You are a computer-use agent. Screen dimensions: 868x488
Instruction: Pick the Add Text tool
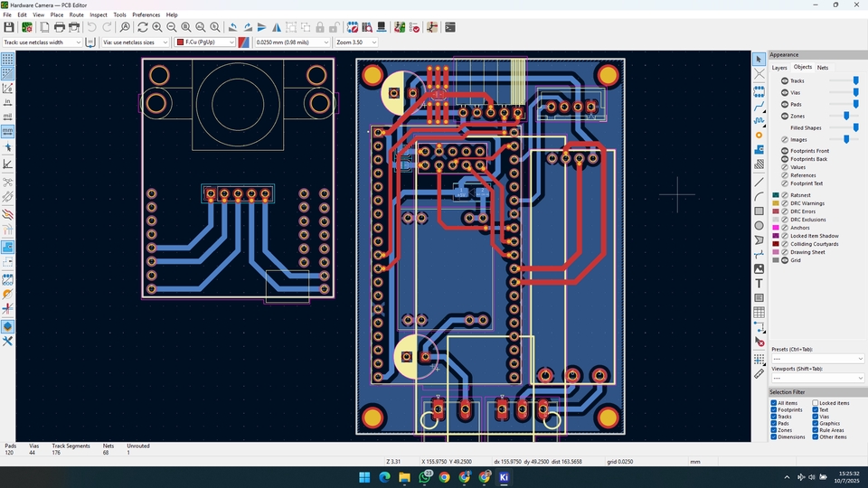tap(759, 283)
